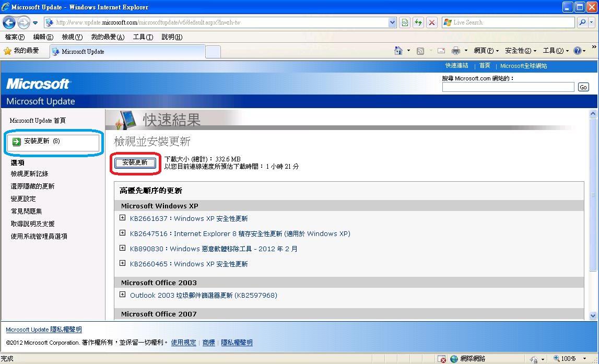Click the blue Help question mark icon
599x364 pixels.
coord(577,51)
